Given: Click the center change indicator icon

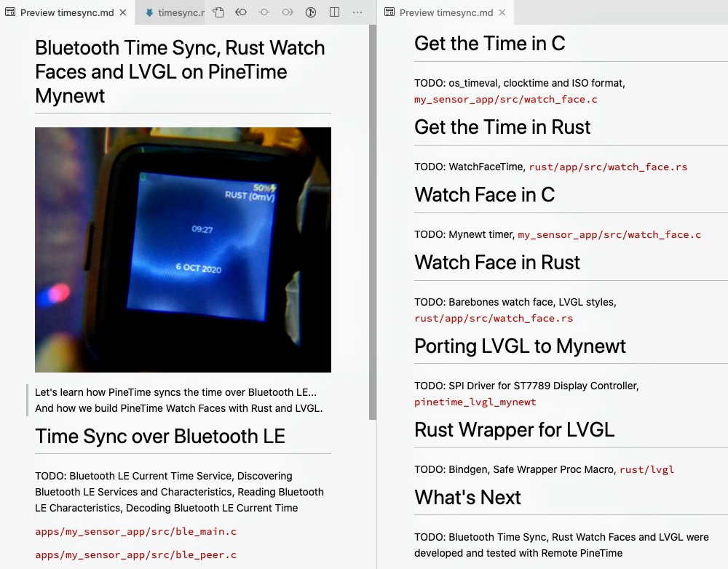Looking at the screenshot, I should 264,12.
